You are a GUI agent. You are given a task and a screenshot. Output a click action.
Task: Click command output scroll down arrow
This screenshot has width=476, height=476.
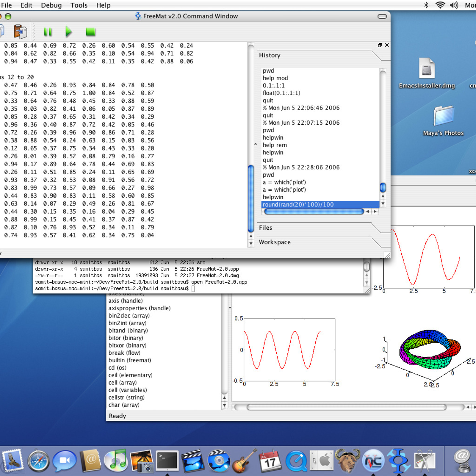(x=251, y=243)
